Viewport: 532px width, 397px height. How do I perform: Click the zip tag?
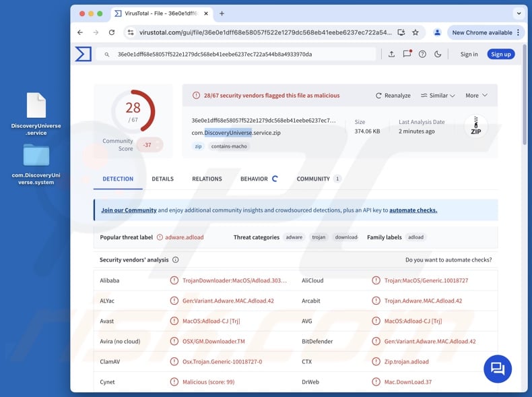coord(198,146)
